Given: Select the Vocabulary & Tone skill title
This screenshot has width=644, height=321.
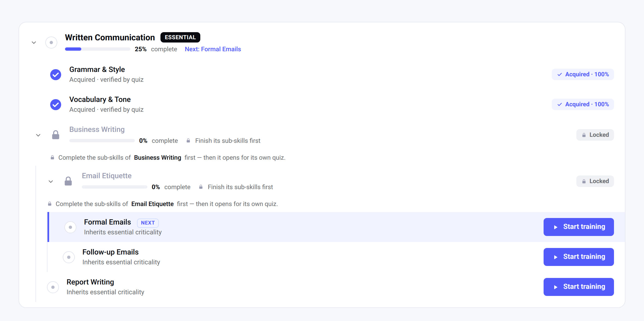Looking at the screenshot, I should coord(100,99).
